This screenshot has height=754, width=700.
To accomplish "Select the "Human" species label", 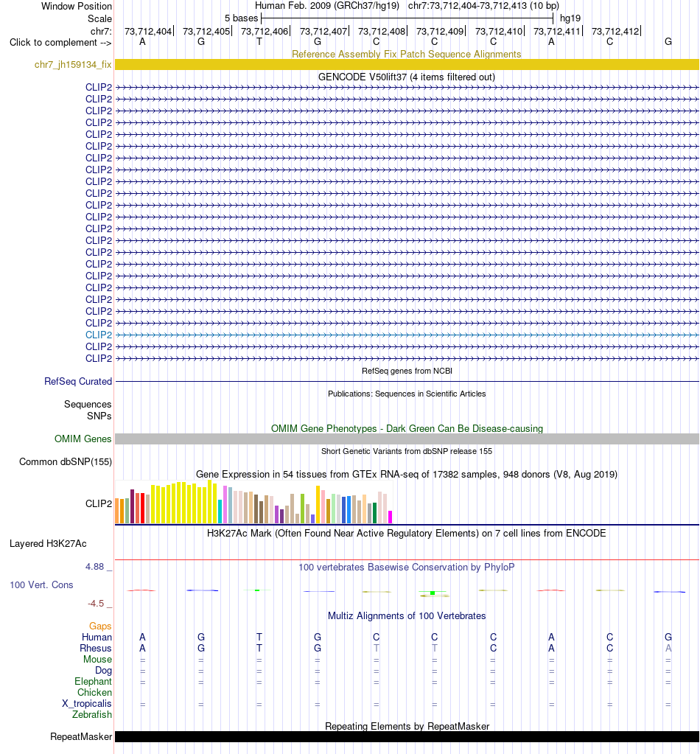I will 97,637.
